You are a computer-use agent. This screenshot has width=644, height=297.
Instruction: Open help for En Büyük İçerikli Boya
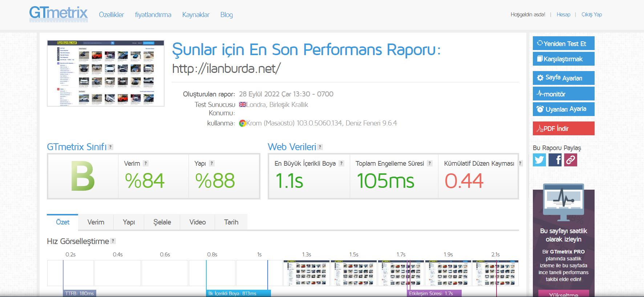(x=341, y=163)
